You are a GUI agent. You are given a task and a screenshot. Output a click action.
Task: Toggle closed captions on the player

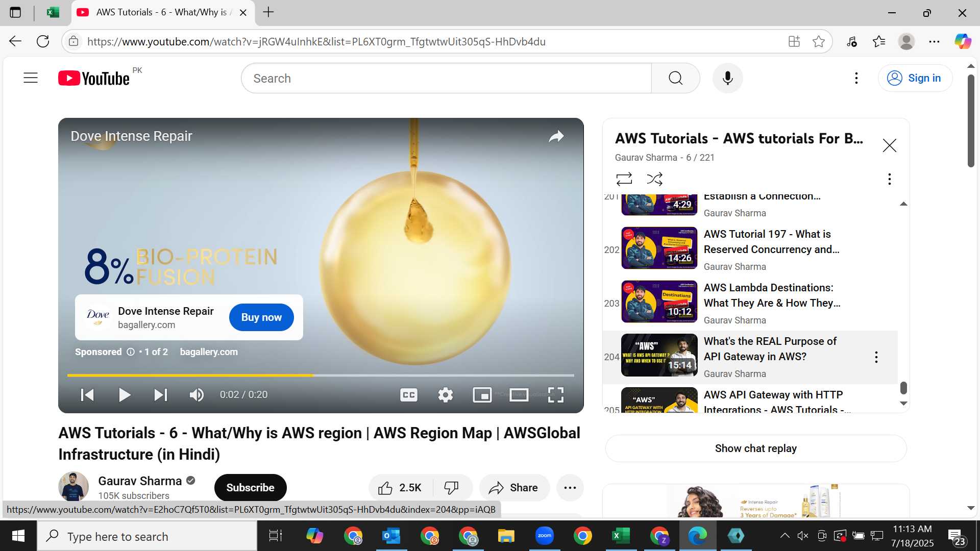pos(409,395)
